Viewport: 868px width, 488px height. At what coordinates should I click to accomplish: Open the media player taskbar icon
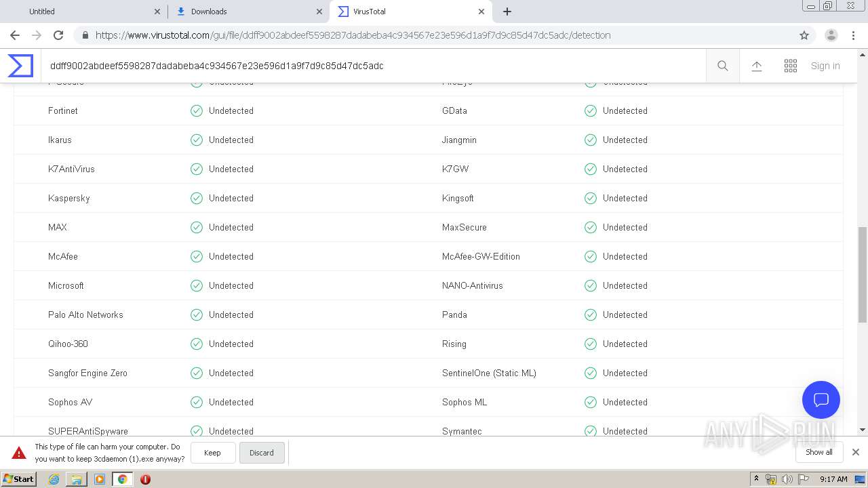tap(100, 479)
